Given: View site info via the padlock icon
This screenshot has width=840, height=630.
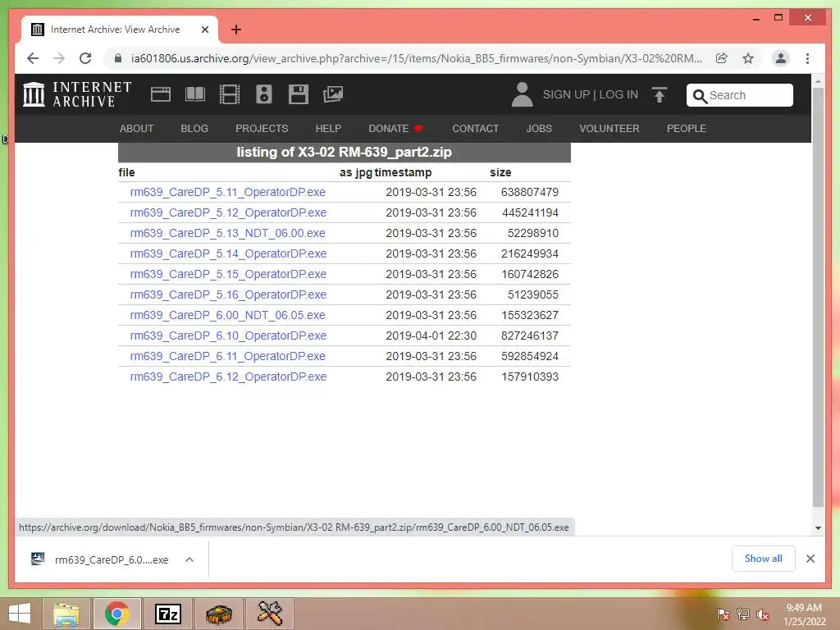Looking at the screenshot, I should (118, 58).
